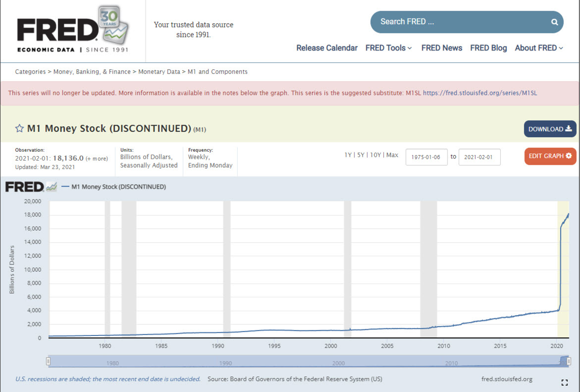580x392 pixels.
Task: Open the Release Calendar page
Action: (x=327, y=48)
